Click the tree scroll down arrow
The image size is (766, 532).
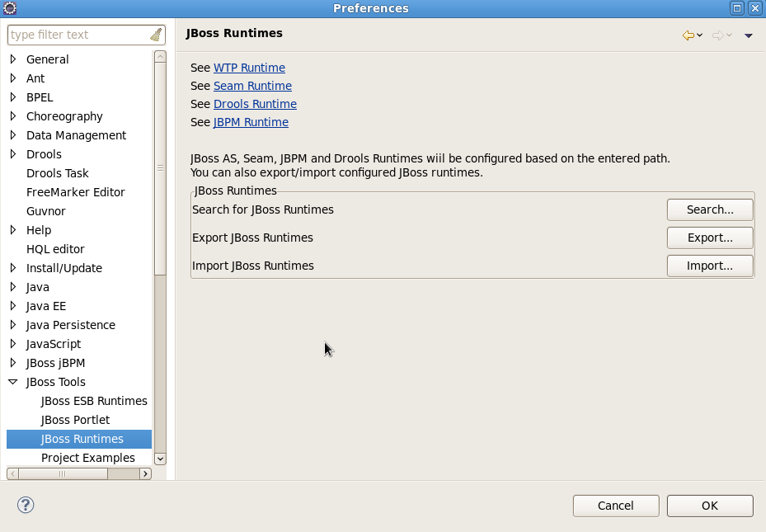coord(160,459)
